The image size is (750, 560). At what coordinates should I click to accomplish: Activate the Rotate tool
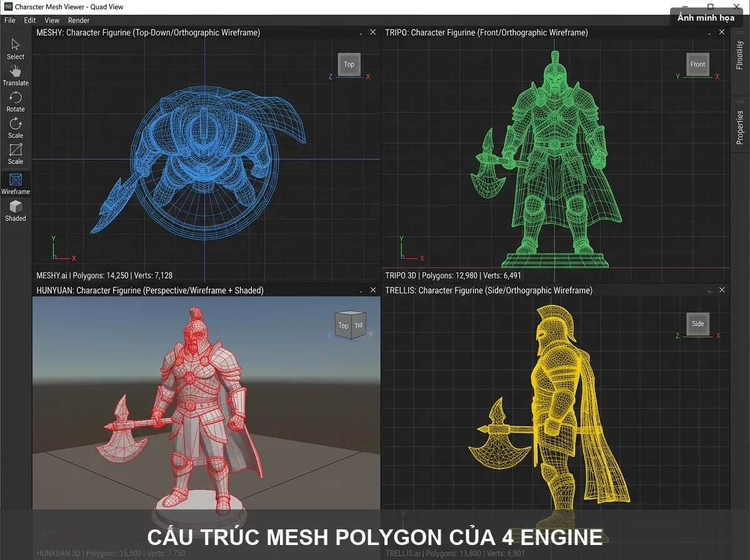(16, 101)
